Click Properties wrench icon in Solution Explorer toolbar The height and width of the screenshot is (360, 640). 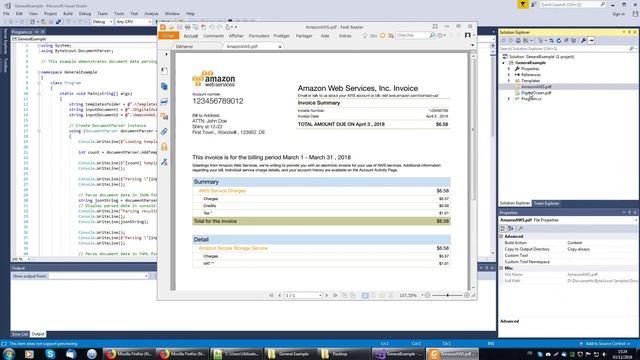click(x=584, y=40)
